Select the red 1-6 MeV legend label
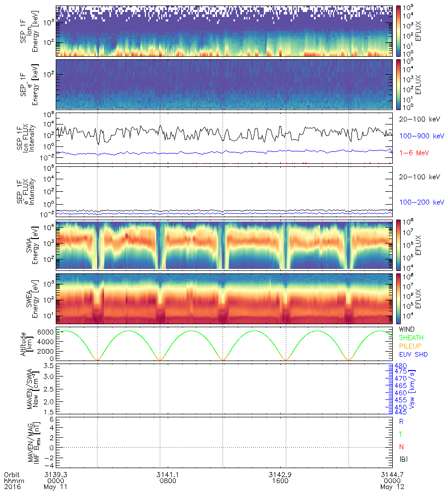 (414, 152)
